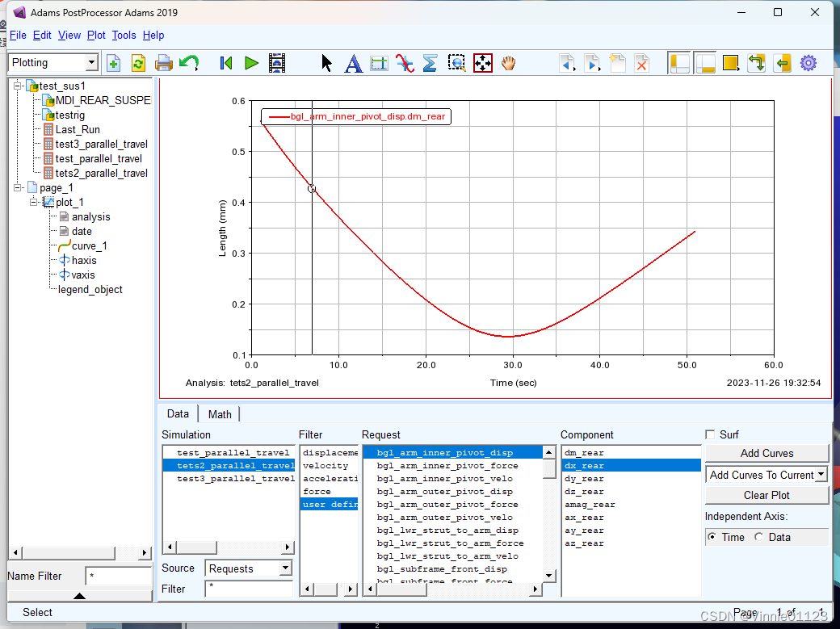This screenshot has height=629, width=840.
Task: Click the Print toolbar icon
Action: pyautogui.click(x=163, y=63)
